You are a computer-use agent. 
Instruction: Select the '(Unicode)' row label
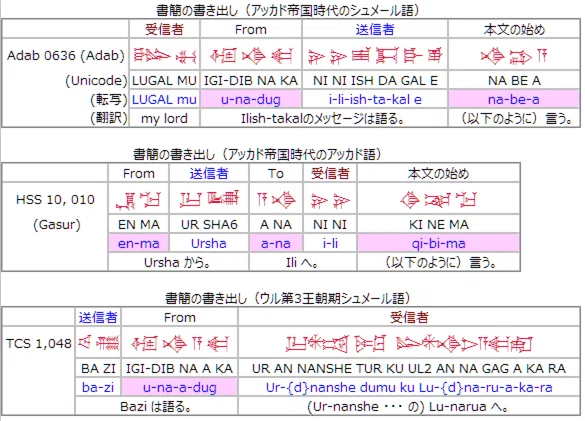[96, 81]
